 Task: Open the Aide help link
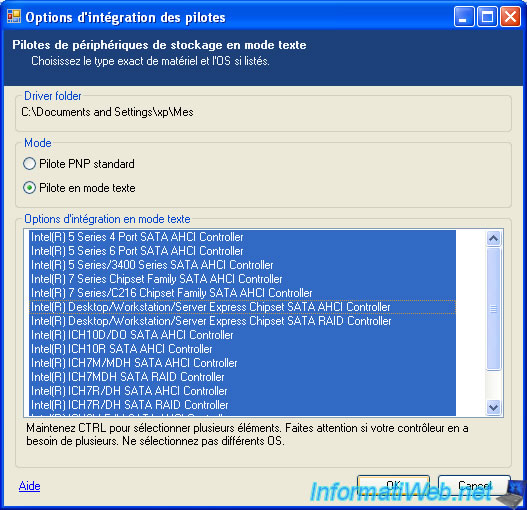coord(30,486)
